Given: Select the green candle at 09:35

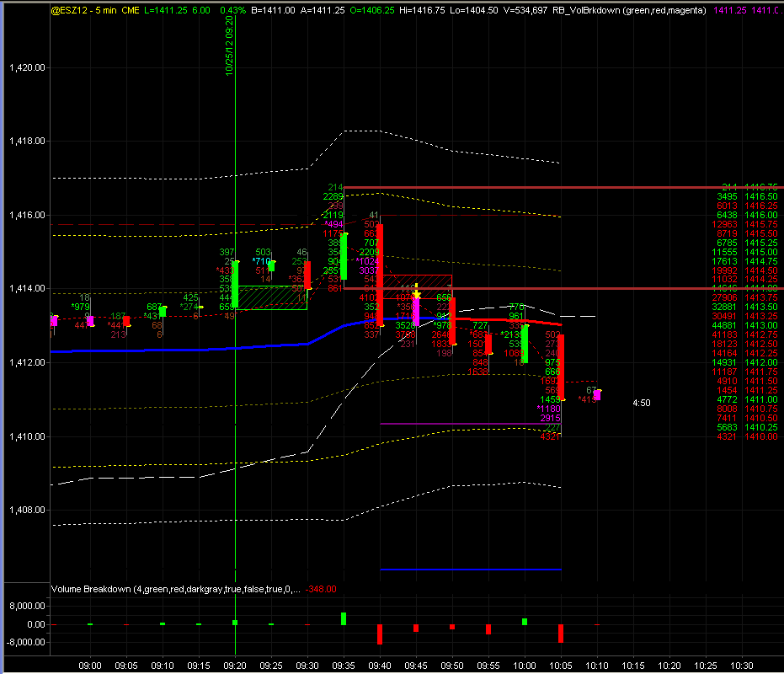Looking at the screenshot, I should 344,256.
